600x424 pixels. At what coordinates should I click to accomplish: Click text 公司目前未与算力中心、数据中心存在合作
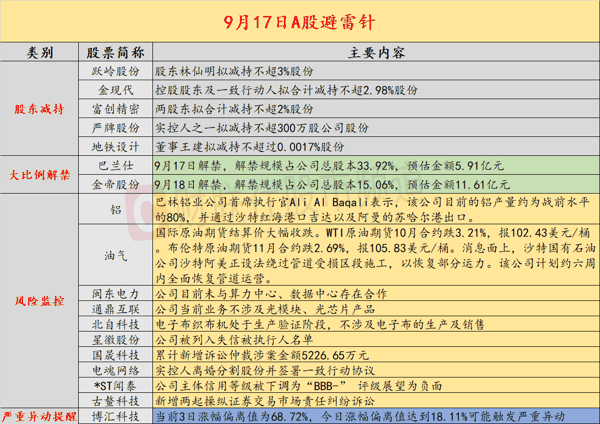[x=271, y=294]
